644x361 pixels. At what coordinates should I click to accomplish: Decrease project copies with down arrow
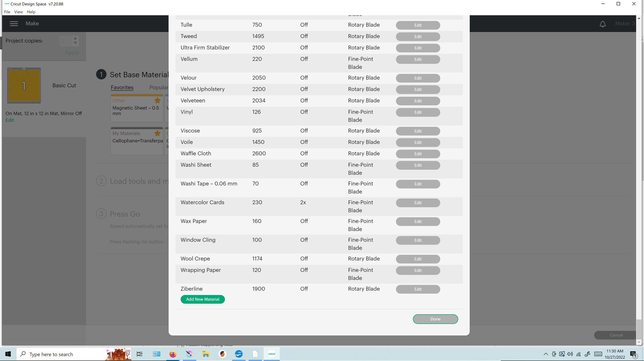coord(75,43)
